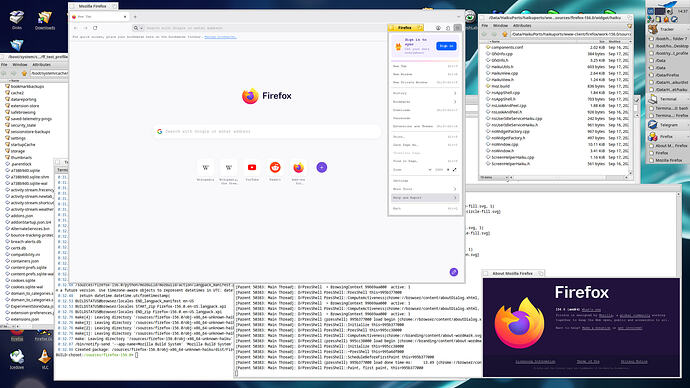Click orange up-folder icon in widget/haiku Tracker window

point(505,34)
